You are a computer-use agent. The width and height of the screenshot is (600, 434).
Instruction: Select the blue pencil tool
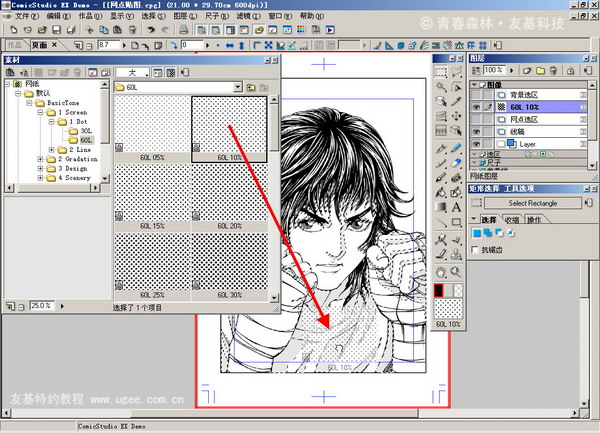tap(456, 148)
